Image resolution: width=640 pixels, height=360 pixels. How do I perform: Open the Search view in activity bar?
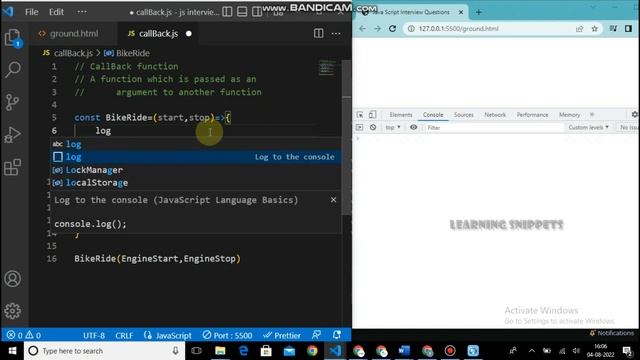pos(13,69)
